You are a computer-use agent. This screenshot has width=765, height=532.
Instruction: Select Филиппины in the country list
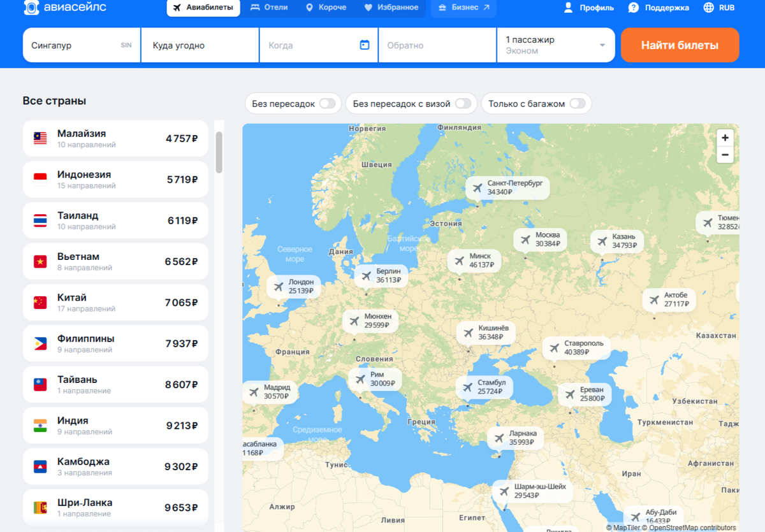(115, 343)
